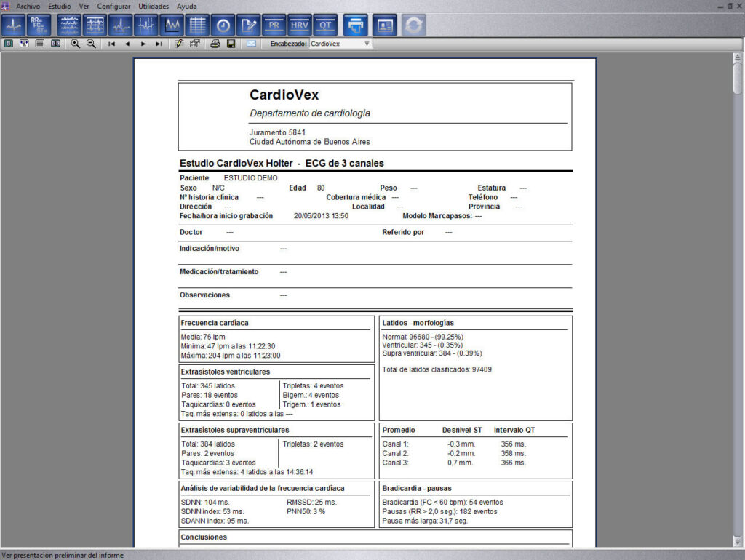Go to the previous report page
Image resolution: width=745 pixels, height=560 pixels.
coord(127,44)
